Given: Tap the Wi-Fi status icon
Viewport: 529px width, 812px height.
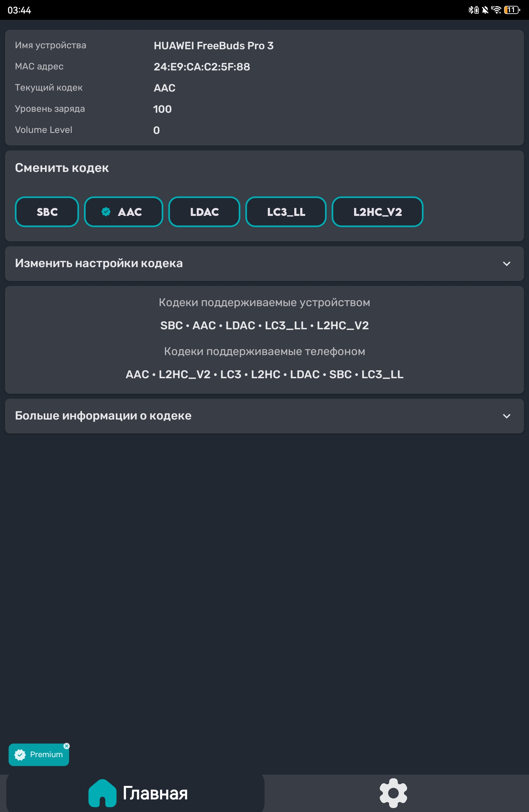Looking at the screenshot, I should click(496, 10).
